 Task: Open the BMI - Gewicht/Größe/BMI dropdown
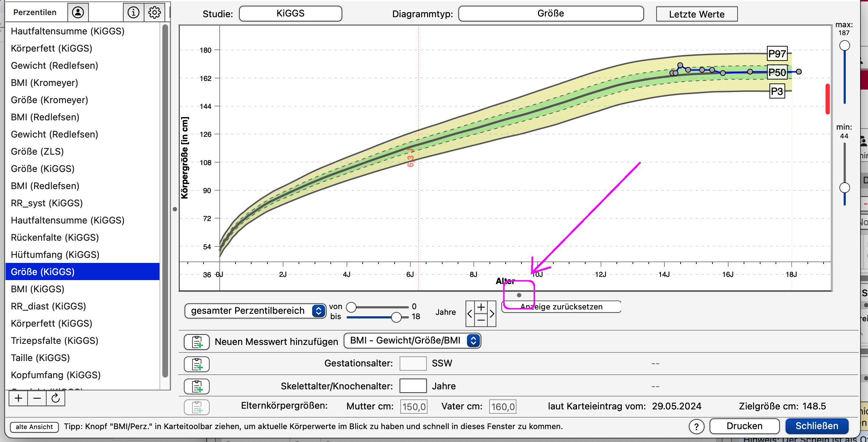[x=412, y=340]
